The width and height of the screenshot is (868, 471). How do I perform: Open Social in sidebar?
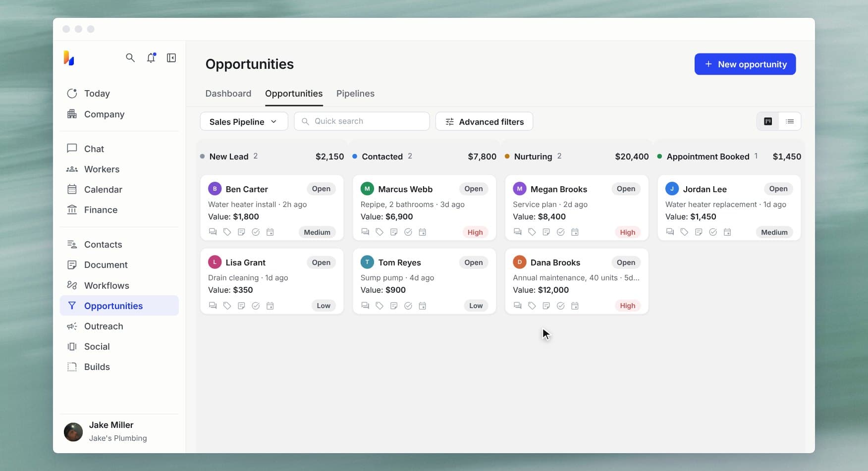(x=119, y=346)
